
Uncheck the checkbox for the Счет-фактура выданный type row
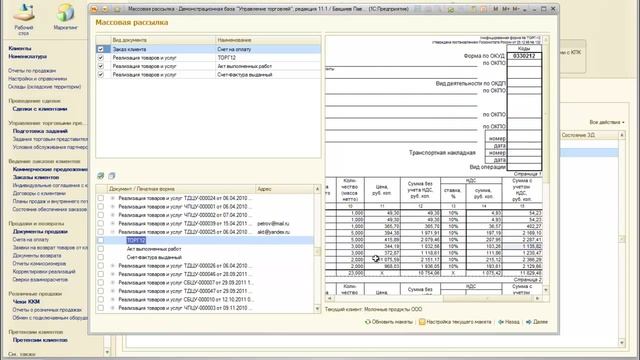tap(100, 75)
